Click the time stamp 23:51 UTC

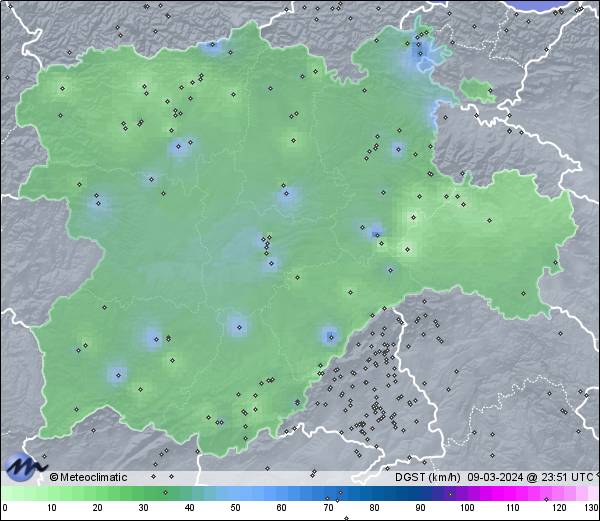(566, 477)
